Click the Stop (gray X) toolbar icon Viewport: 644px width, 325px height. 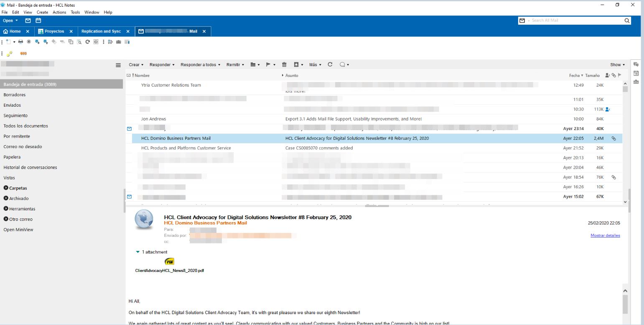click(29, 42)
